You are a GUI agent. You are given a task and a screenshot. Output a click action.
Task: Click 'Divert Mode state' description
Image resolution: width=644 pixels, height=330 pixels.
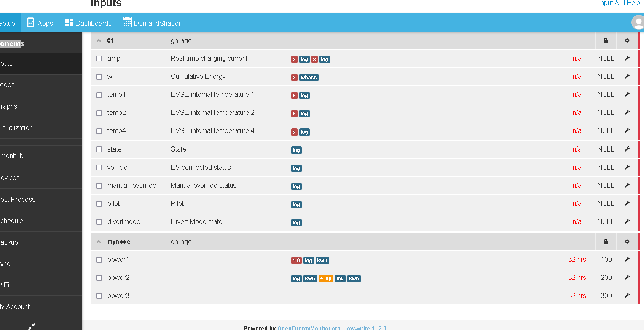[x=196, y=222]
